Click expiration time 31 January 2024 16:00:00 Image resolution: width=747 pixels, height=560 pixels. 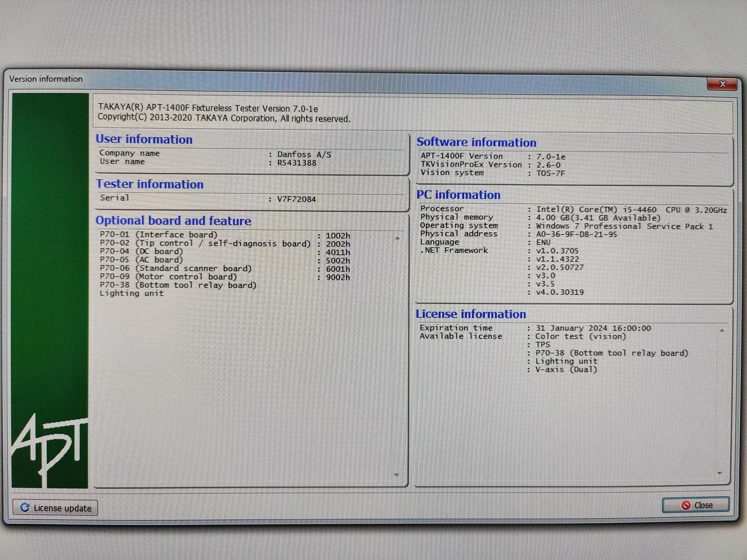[x=593, y=328]
